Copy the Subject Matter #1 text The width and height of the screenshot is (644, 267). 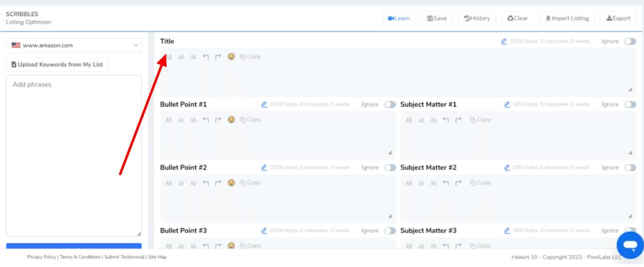[480, 120]
